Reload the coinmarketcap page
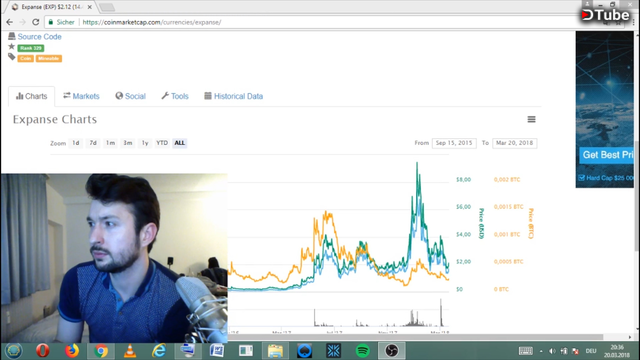The height and width of the screenshot is (360, 640). (x=36, y=22)
